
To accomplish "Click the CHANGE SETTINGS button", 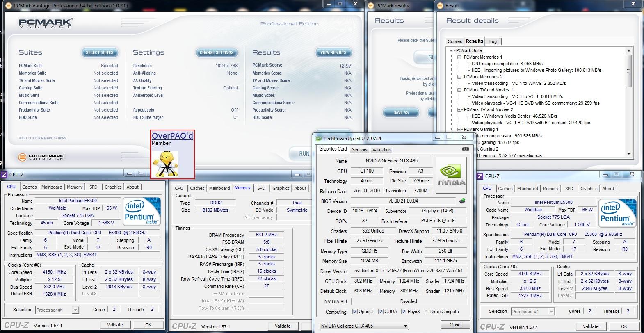I will [216, 52].
